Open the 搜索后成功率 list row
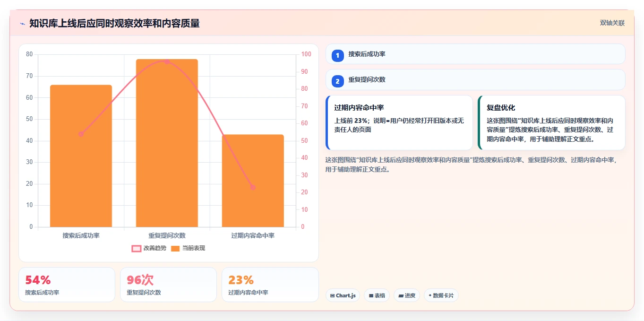Image resolution: width=644 pixels, height=321 pixels. pos(475,54)
